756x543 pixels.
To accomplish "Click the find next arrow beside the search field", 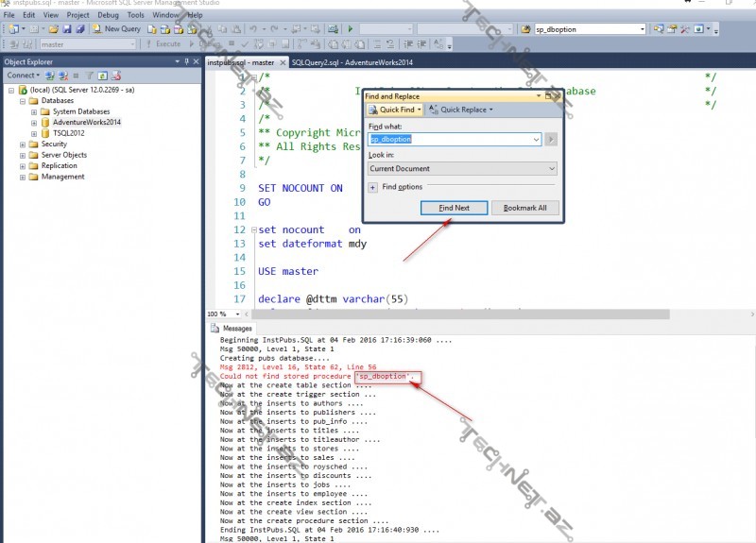I will pos(551,139).
